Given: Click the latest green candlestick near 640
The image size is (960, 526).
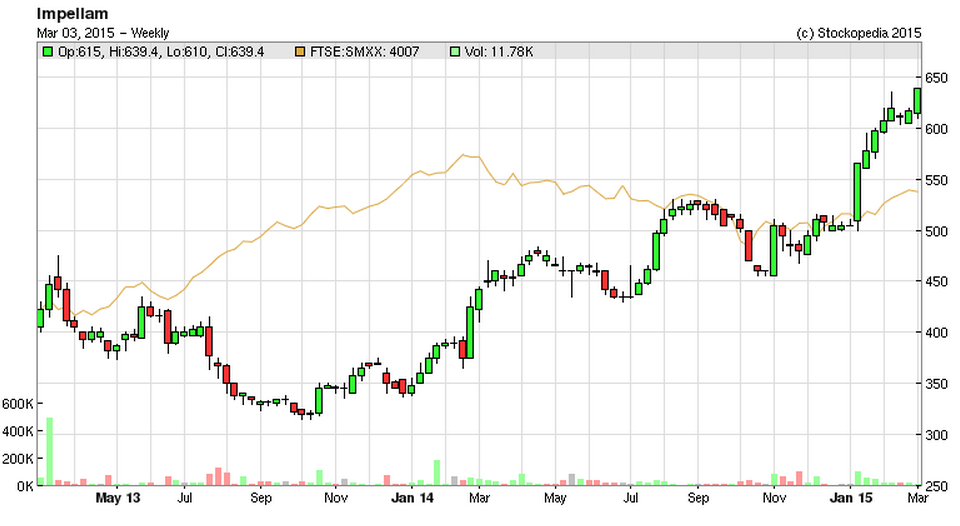Looking at the screenshot, I should pos(917,101).
